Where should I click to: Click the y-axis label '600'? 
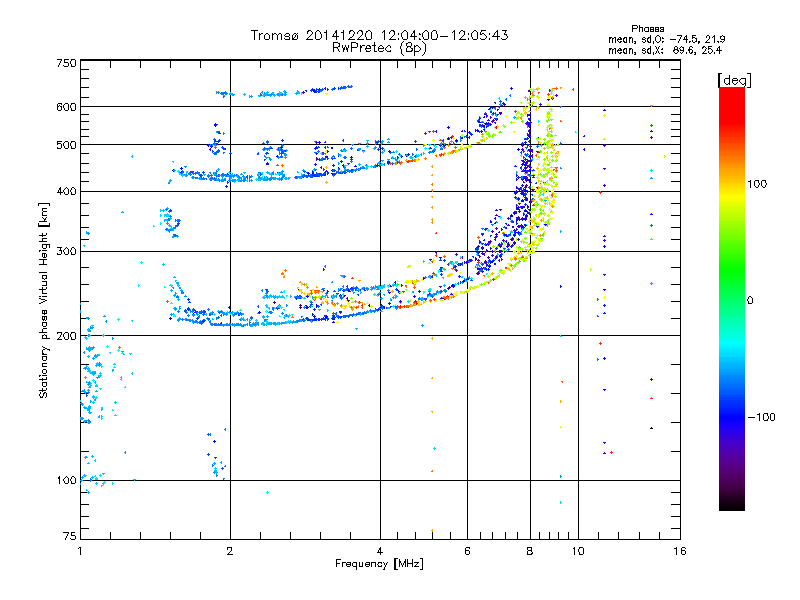66,107
